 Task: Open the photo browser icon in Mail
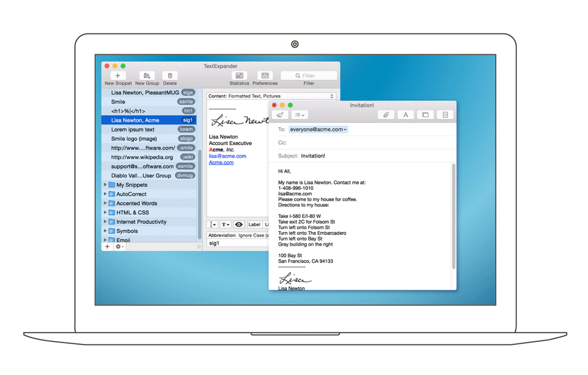coord(425,115)
